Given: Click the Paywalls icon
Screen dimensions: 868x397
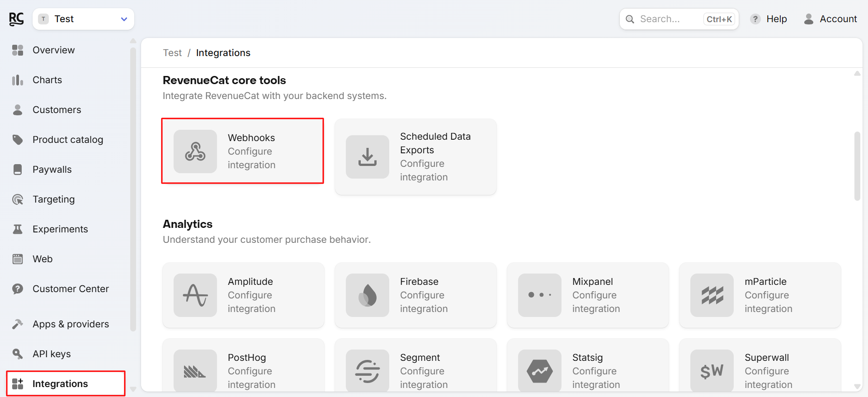Looking at the screenshot, I should pos(18,170).
